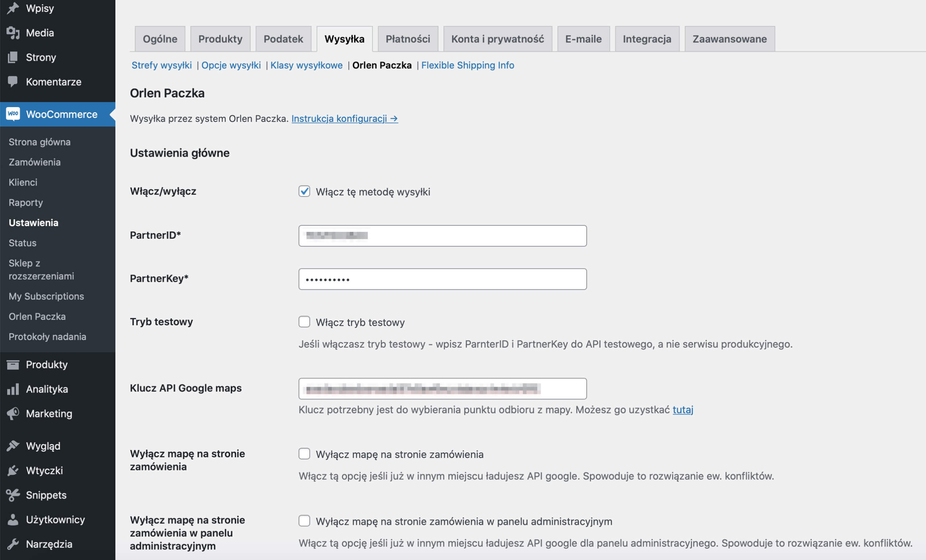The width and height of the screenshot is (926, 560).
Task: Click the Strony pages icon
Action: click(13, 57)
